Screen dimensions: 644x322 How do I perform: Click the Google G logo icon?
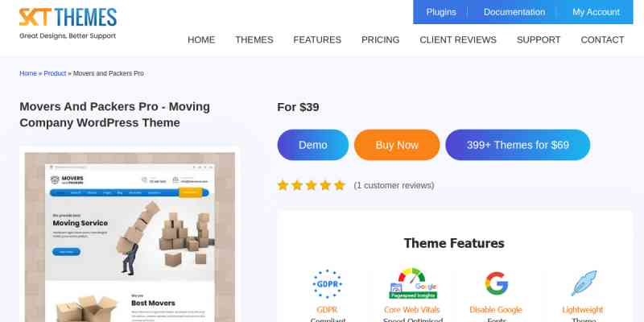(x=496, y=283)
